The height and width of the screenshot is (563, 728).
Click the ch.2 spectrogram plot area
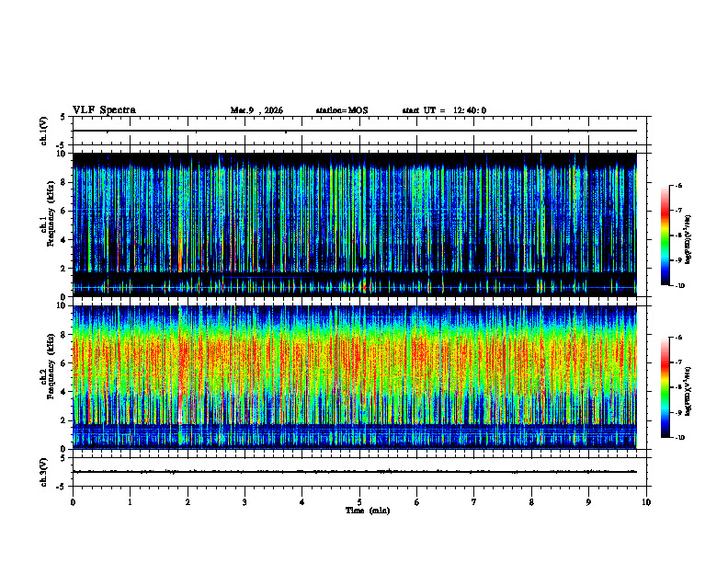[355, 377]
